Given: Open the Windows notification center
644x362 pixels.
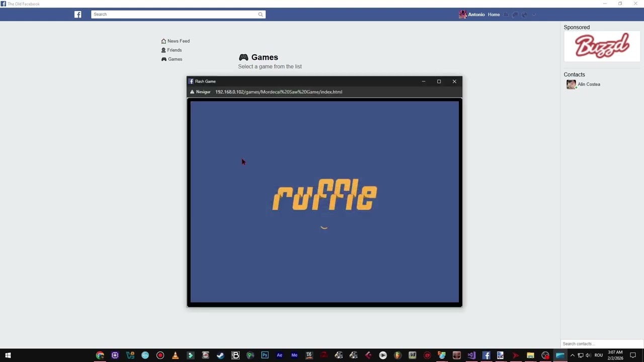Looking at the screenshot, I should (633, 355).
